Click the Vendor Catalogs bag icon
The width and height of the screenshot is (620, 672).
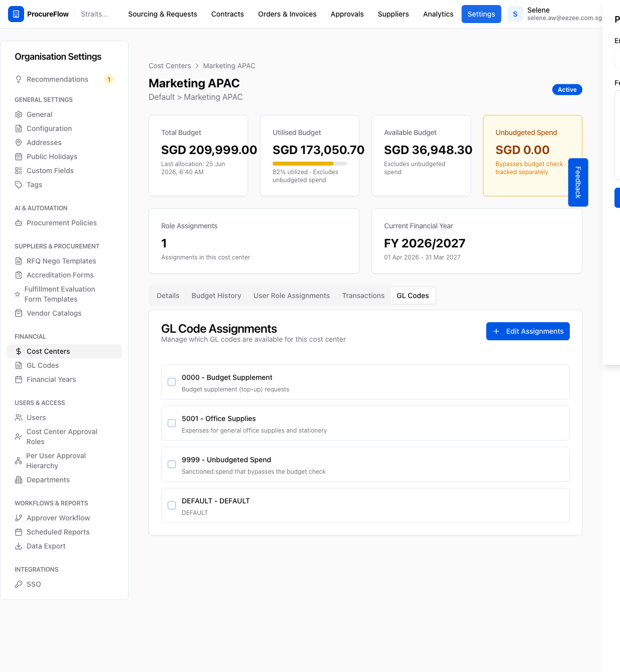click(x=19, y=313)
